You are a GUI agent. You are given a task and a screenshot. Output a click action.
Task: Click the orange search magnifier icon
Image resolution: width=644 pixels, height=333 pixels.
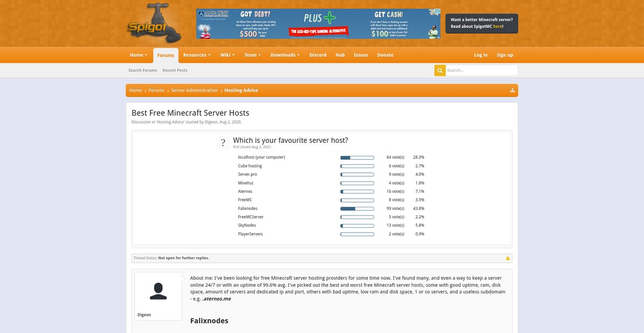tap(440, 70)
